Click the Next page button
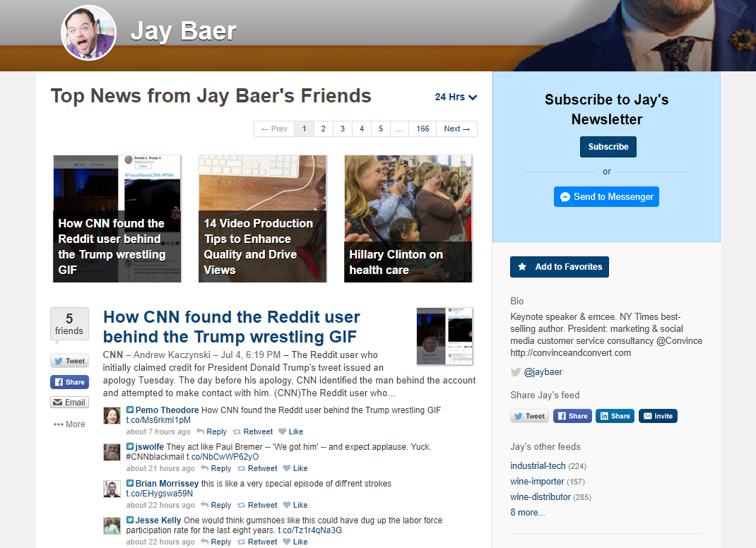This screenshot has height=548, width=756. pyautogui.click(x=456, y=129)
